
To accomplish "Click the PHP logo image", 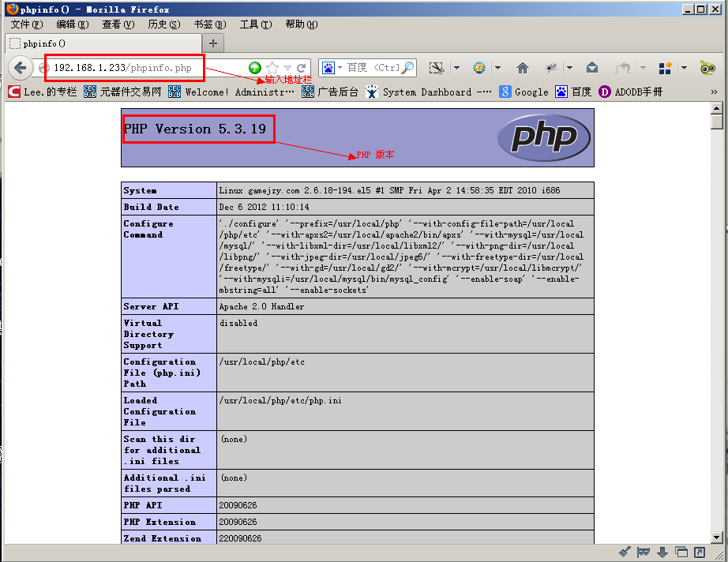I will (x=544, y=137).
